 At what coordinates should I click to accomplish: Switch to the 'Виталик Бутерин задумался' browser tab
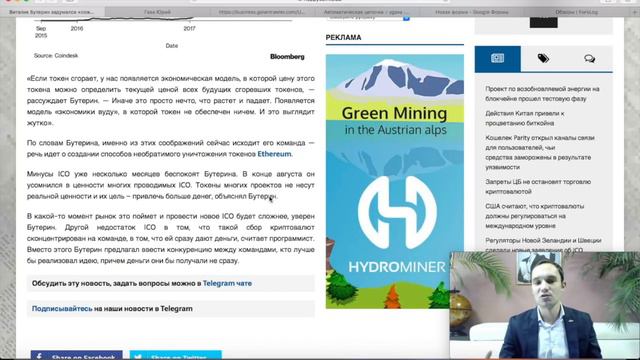pos(52,12)
